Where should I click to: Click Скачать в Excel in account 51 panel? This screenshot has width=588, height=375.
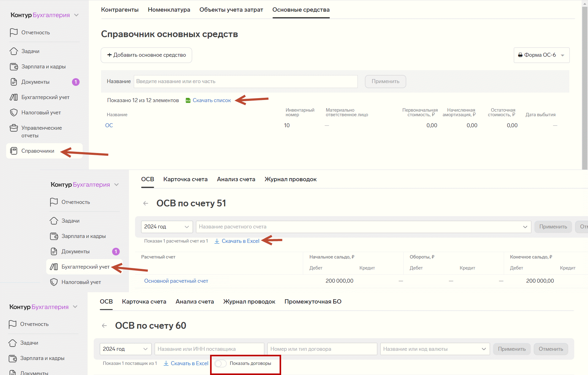point(240,241)
